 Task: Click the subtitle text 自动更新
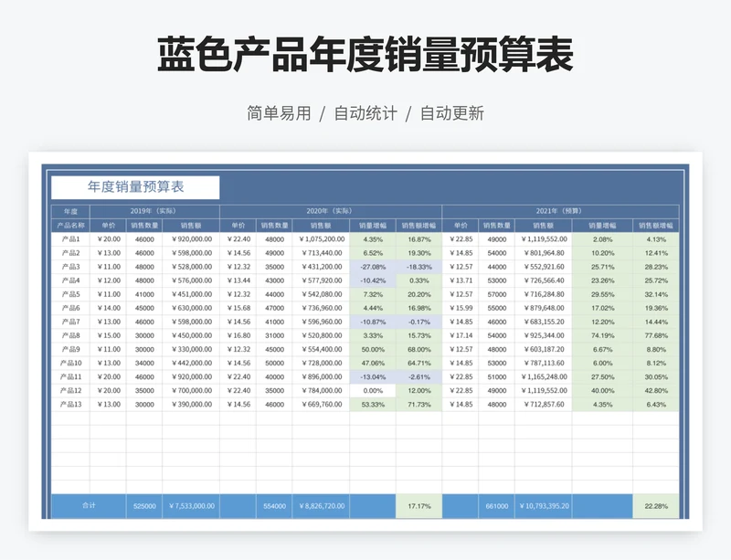pos(451,113)
